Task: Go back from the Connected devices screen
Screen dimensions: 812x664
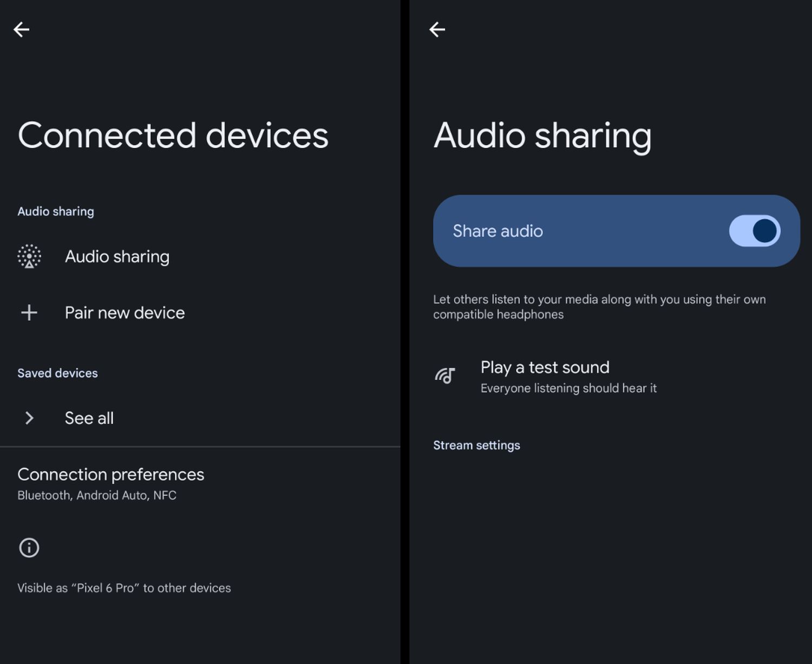Action: pos(22,29)
